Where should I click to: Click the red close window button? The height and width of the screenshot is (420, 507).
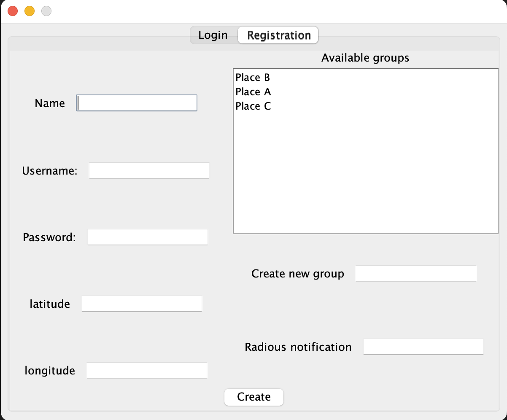13,11
